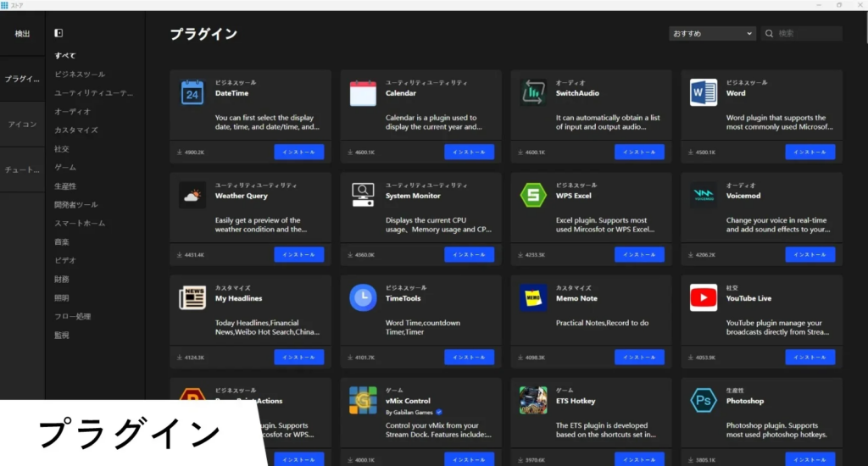Click the Photoshop plugin icon

click(704, 400)
